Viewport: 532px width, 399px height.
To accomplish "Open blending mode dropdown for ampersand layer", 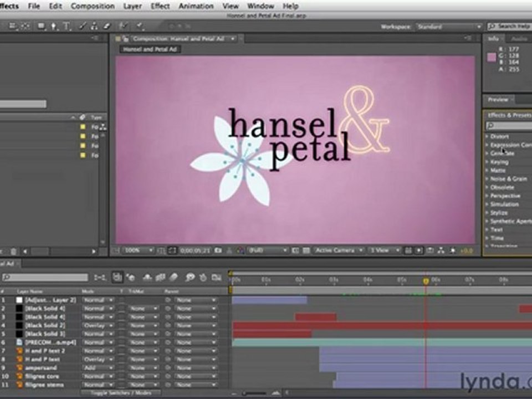I will (x=98, y=367).
